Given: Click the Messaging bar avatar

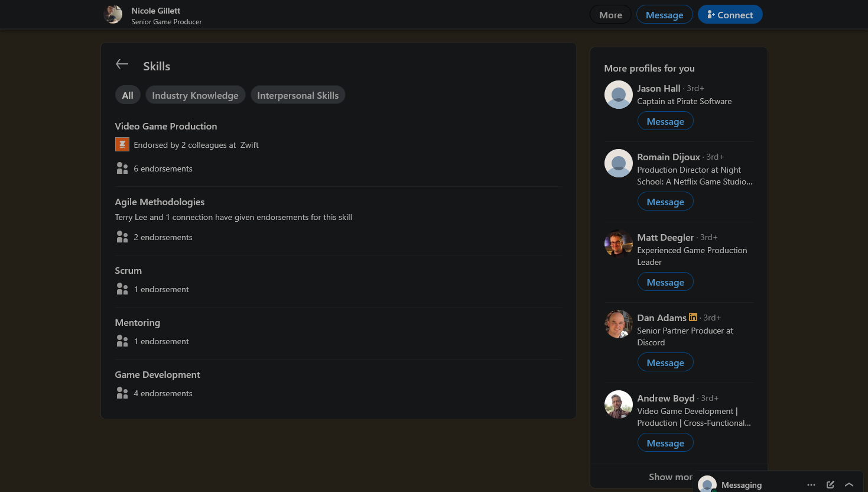Looking at the screenshot, I should [707, 484].
